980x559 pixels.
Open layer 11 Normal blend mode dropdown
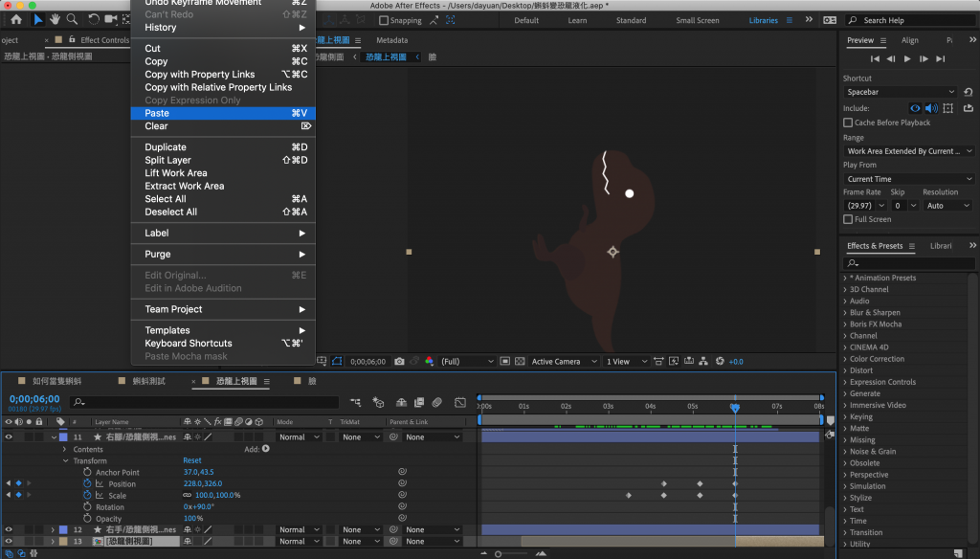(299, 437)
